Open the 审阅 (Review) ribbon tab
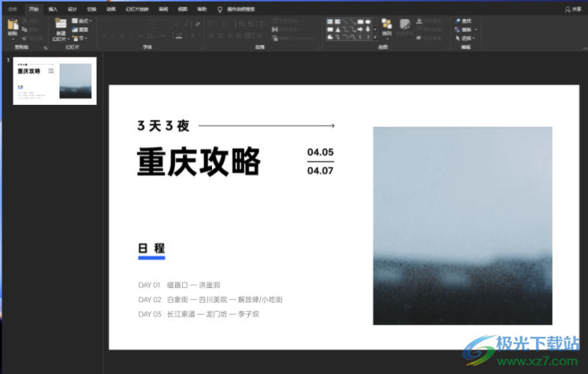 click(163, 9)
